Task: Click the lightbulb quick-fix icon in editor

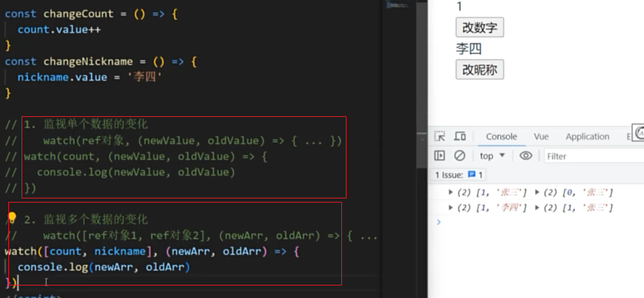Action: click(12, 218)
